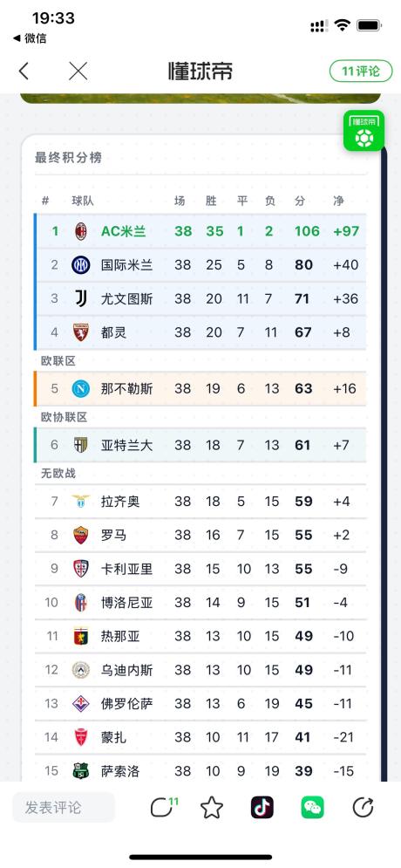Tap the green 懂球帝 floating football icon
401x868 pixels.
pyautogui.click(x=364, y=131)
